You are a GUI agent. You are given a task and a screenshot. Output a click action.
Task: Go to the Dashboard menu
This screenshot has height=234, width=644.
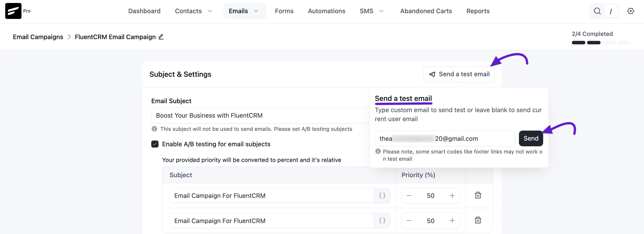point(144,11)
